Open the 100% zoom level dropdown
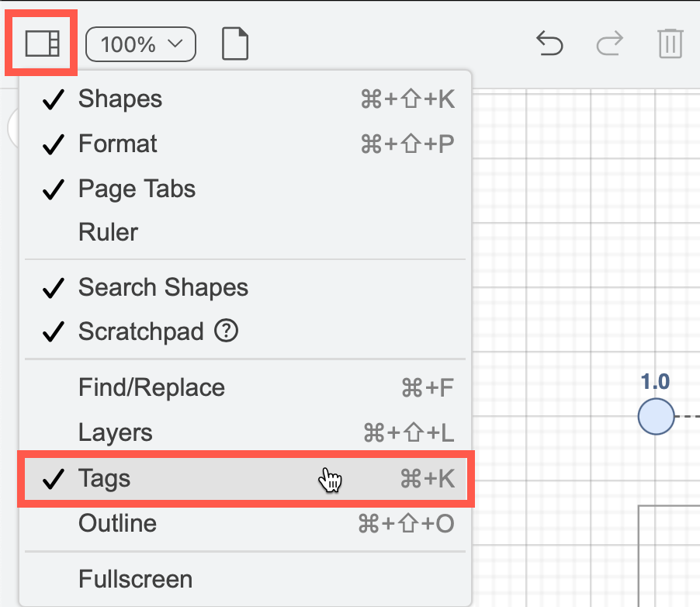 tap(140, 44)
